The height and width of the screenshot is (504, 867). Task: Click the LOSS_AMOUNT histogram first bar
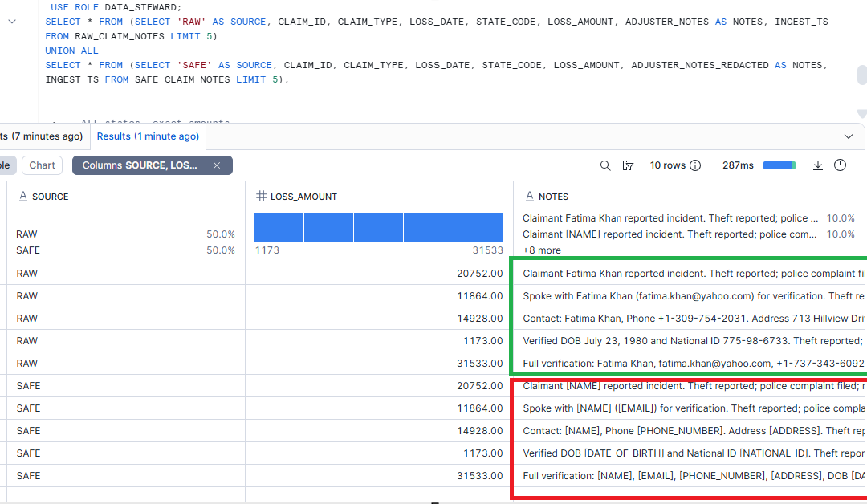click(279, 228)
